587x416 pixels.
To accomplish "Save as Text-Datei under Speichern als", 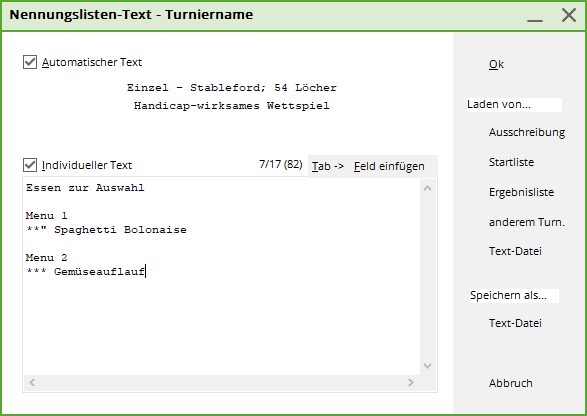I will point(515,323).
